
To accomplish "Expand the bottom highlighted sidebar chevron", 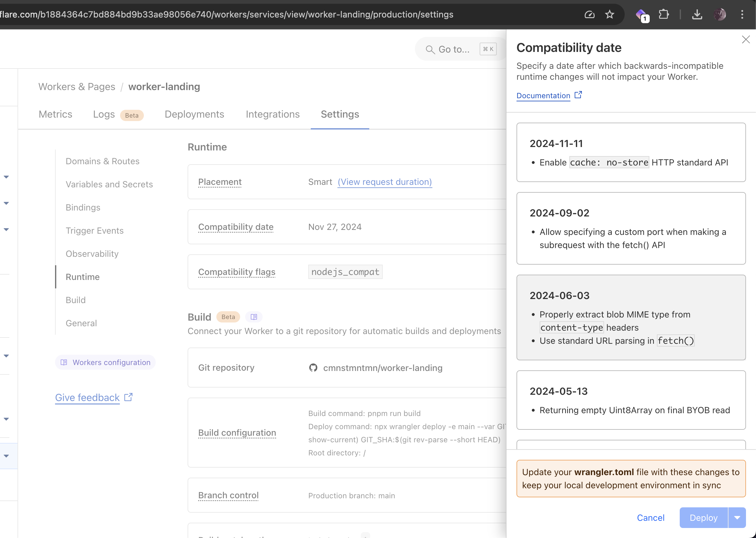I will [6, 456].
